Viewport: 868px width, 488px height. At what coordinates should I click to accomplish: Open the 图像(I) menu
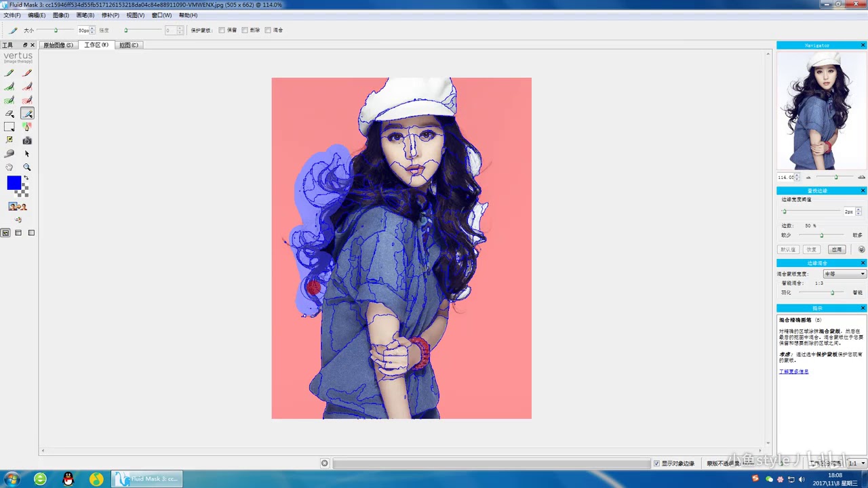point(61,15)
